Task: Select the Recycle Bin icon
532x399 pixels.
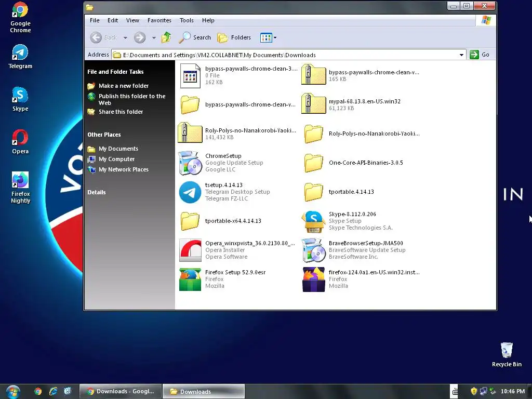Action: (x=507, y=354)
